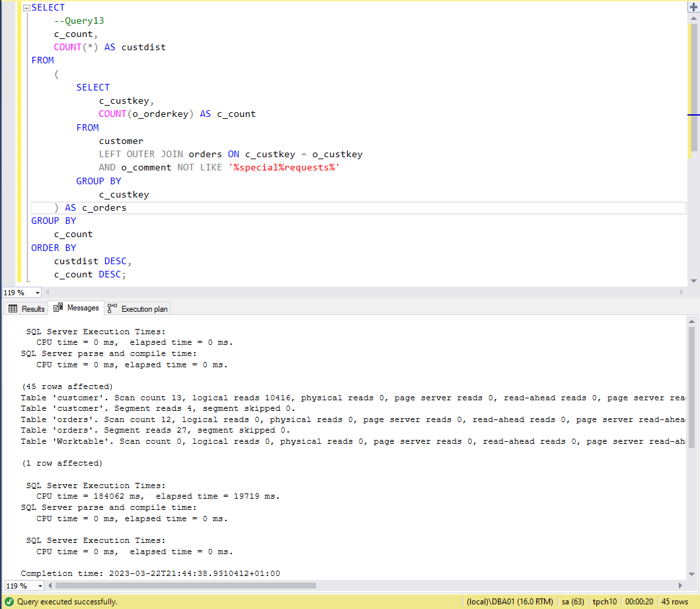Click the green query success checkmark icon
Screen dimensions: 700x609
tap(9, 602)
